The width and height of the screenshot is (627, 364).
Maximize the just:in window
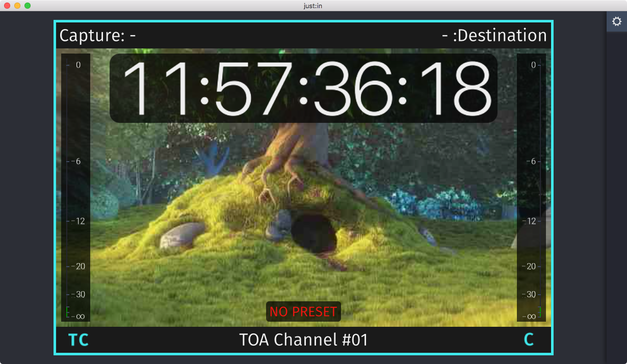(x=28, y=6)
